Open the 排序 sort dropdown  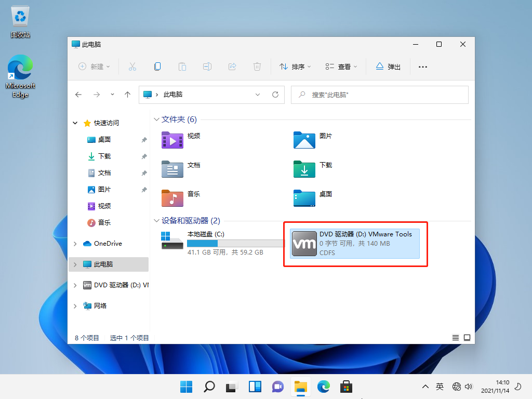pos(295,66)
